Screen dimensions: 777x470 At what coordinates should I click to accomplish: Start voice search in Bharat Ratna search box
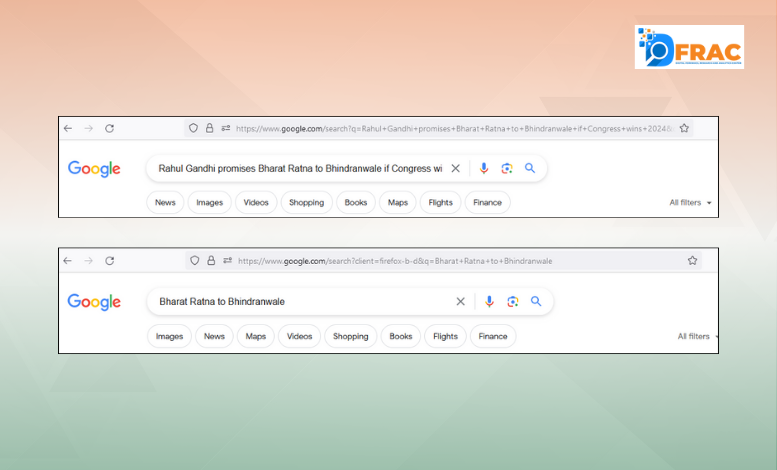[x=489, y=301]
